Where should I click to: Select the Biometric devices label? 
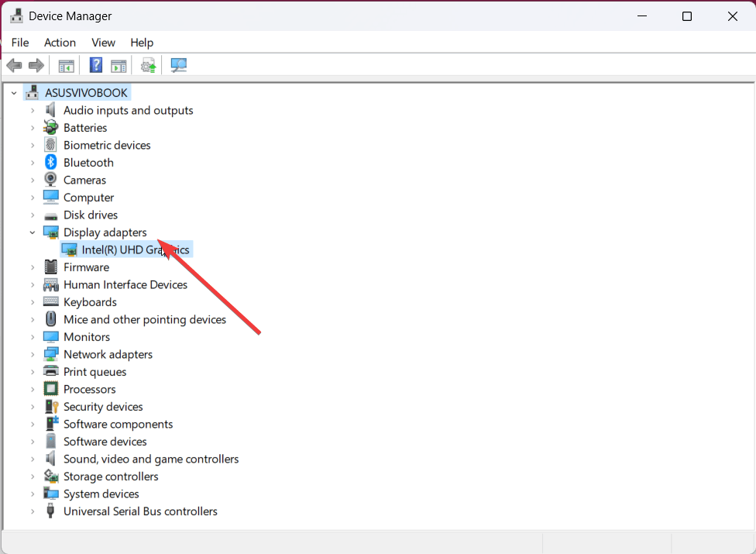(x=107, y=145)
